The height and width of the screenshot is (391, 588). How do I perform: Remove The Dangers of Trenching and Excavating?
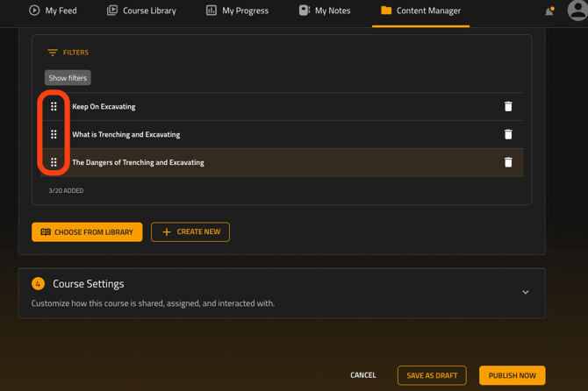coord(508,162)
